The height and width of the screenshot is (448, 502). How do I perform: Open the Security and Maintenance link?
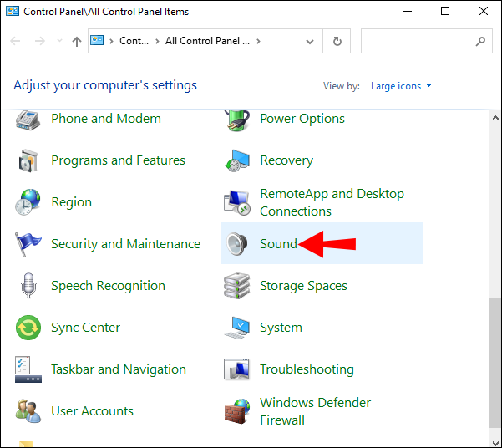(126, 244)
